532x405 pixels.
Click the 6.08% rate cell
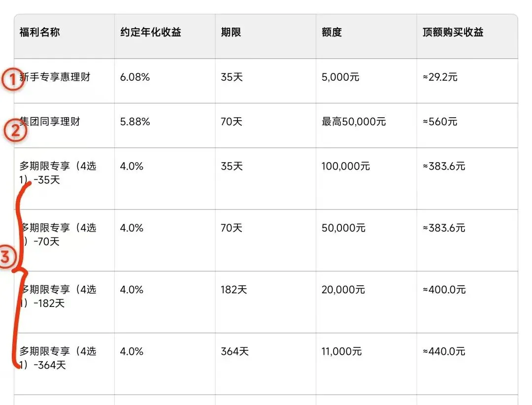click(135, 77)
